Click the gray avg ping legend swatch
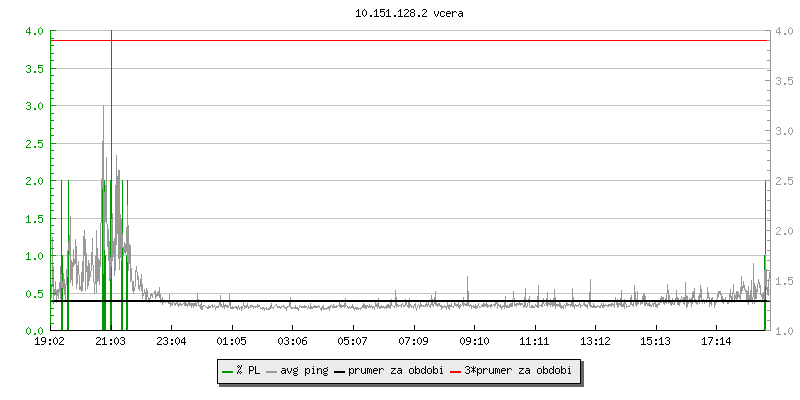Screen dimensions: 800x400 click(273, 371)
